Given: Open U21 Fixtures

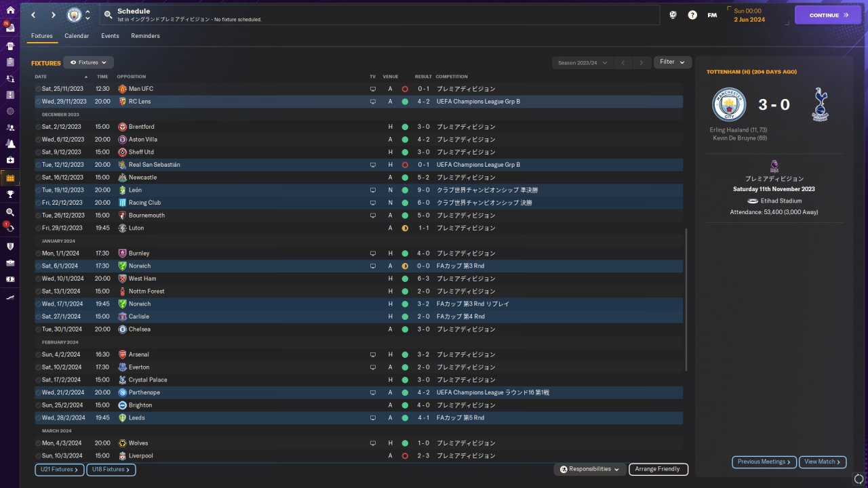Looking at the screenshot, I should [60, 470].
